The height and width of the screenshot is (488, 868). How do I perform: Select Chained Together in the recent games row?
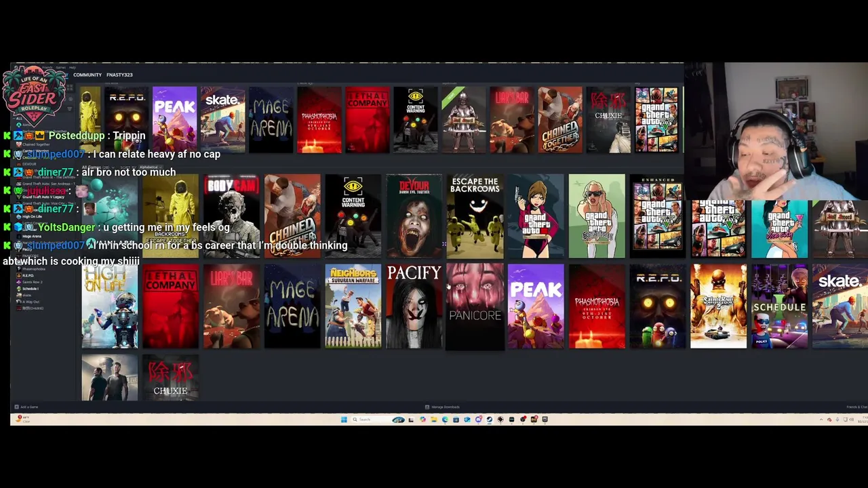pos(560,120)
